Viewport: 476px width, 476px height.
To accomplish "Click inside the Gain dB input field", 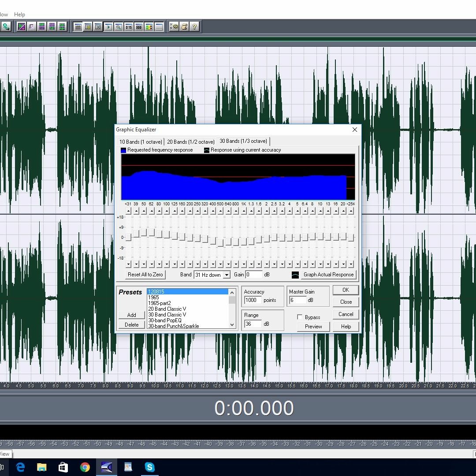I will tap(254, 275).
